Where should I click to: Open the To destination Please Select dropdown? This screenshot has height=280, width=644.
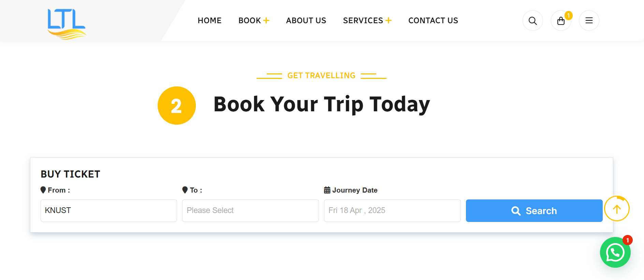[250, 211]
